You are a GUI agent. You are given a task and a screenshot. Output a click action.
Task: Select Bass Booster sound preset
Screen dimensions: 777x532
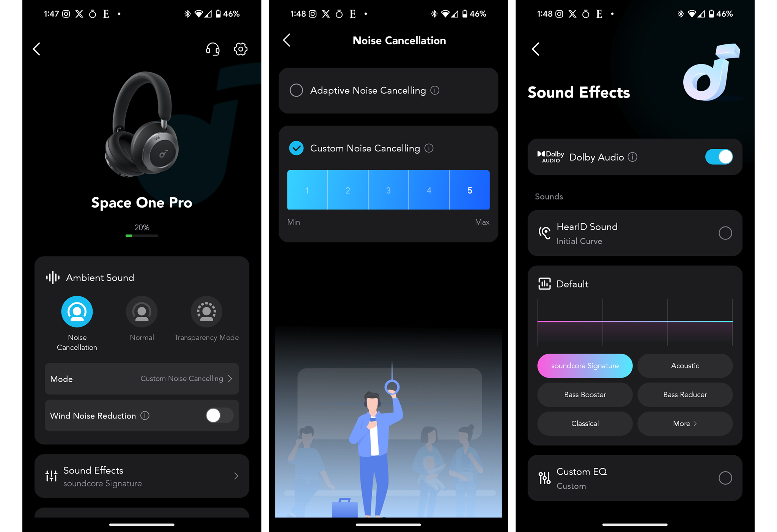point(585,394)
